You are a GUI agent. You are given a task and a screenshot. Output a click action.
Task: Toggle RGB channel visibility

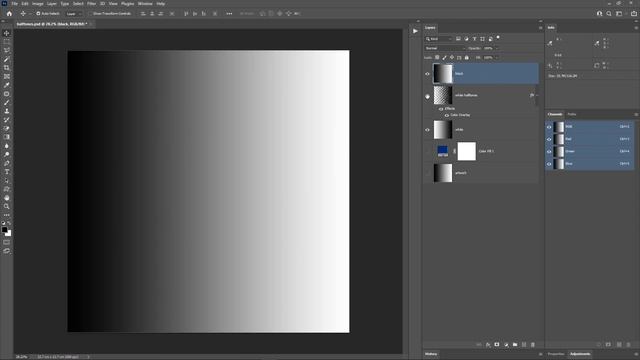pyautogui.click(x=549, y=127)
